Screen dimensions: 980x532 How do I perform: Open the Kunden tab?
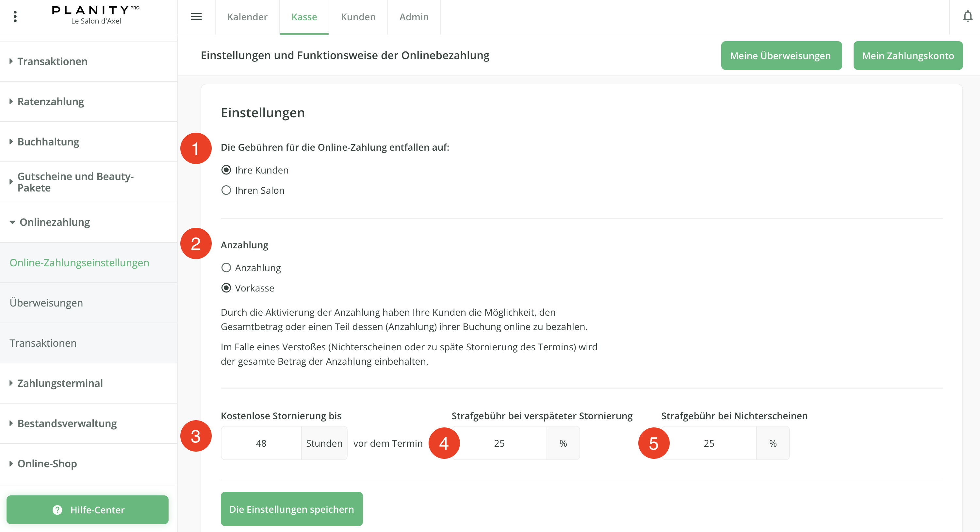[x=358, y=17]
